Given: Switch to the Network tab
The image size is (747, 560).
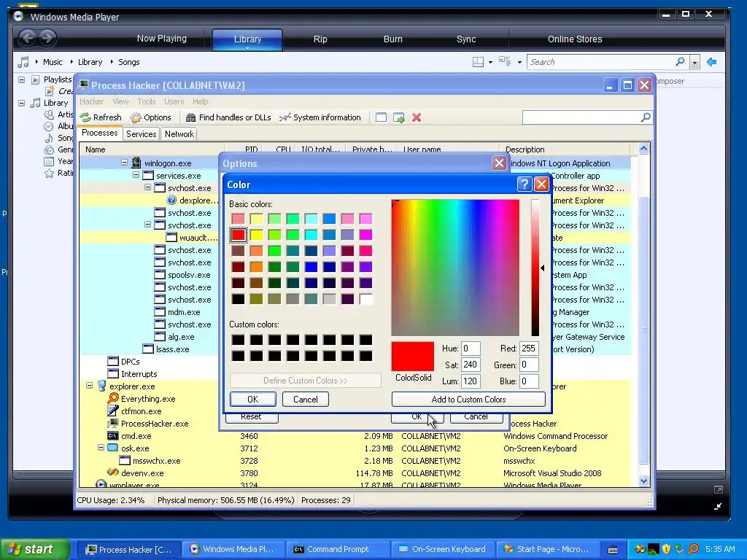Looking at the screenshot, I should [179, 134].
